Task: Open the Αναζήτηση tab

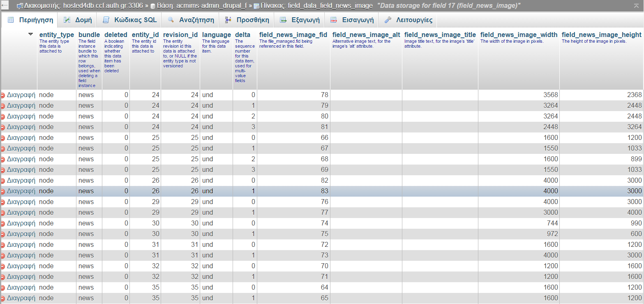Action: (x=190, y=20)
